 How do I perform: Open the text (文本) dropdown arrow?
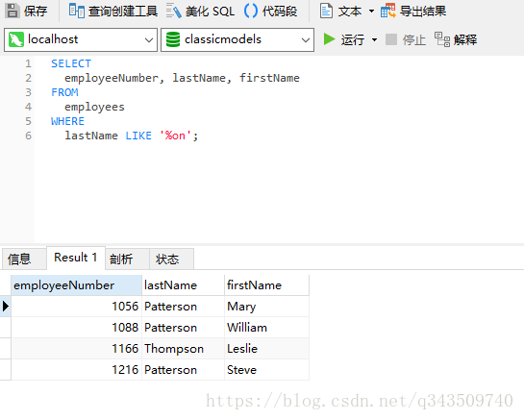(371, 11)
